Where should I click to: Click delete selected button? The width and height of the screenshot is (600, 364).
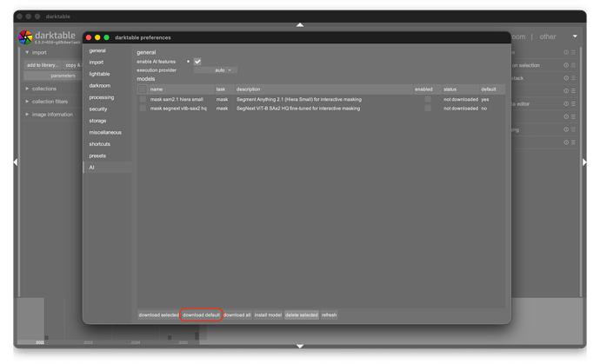click(x=302, y=315)
